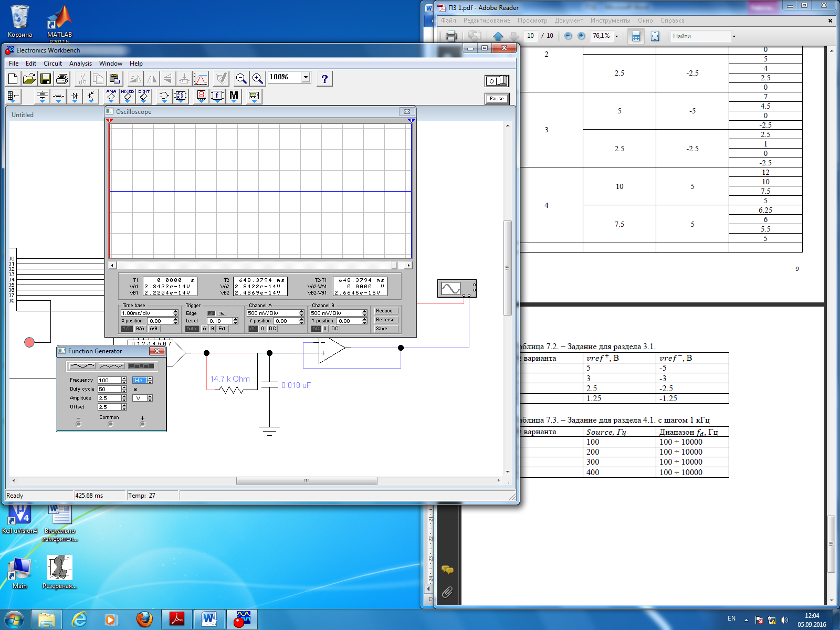Switch oscilloscope to Y/T display mode
The height and width of the screenshot is (630, 840).
point(127,329)
